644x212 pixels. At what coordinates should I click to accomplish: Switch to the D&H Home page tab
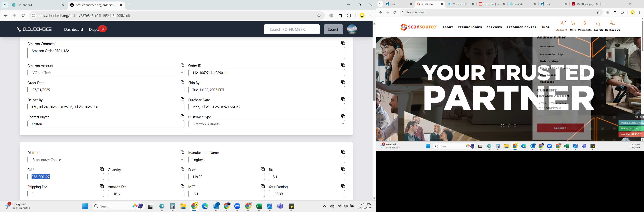click(x=584, y=4)
